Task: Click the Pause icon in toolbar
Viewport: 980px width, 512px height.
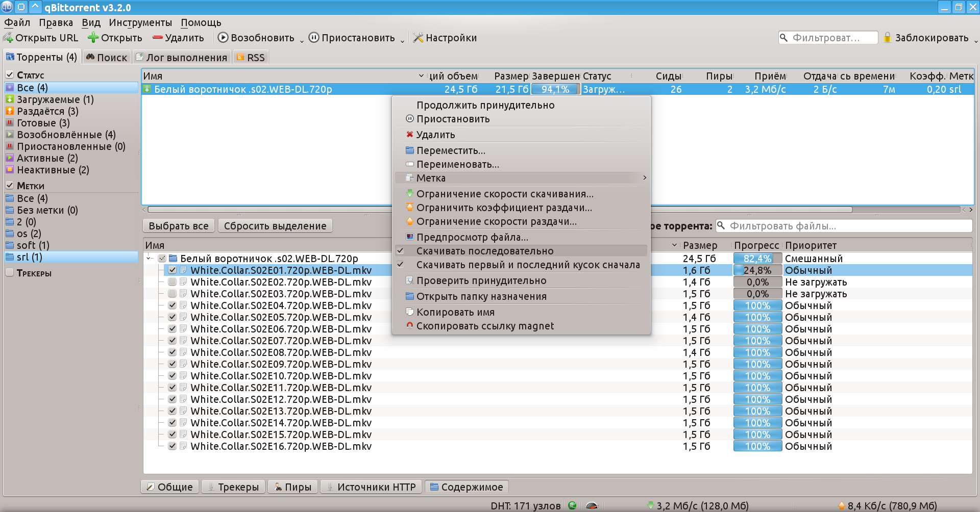Action: click(x=314, y=38)
